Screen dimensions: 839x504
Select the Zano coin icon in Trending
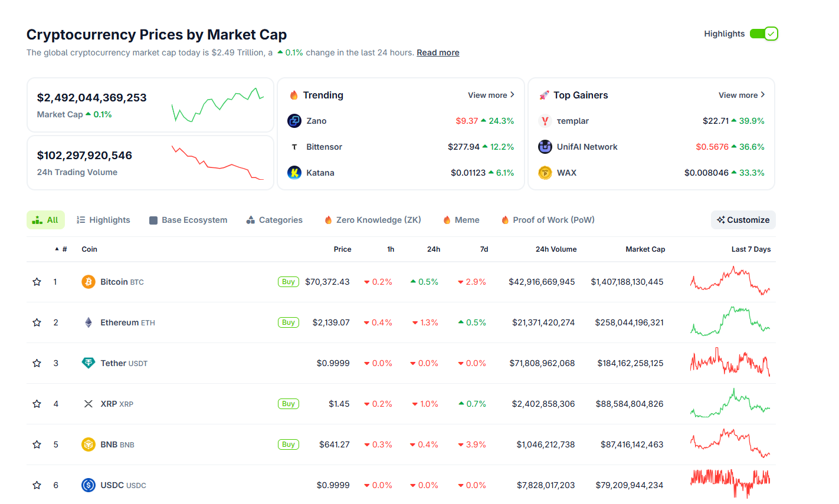[x=294, y=121]
